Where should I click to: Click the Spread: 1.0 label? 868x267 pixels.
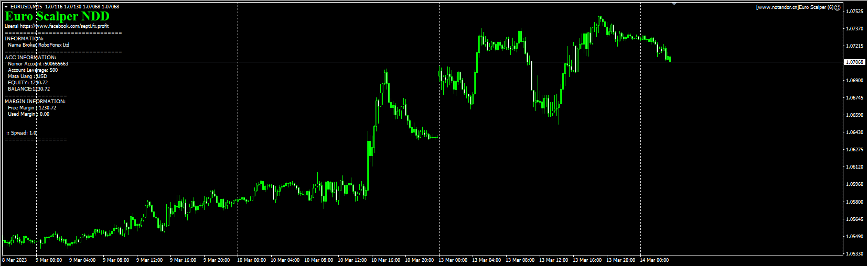click(22, 133)
